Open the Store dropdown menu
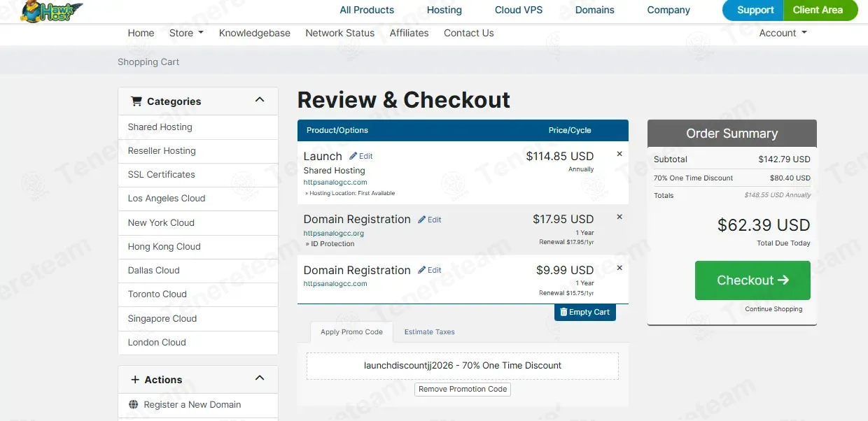868x421 pixels. pyautogui.click(x=186, y=33)
